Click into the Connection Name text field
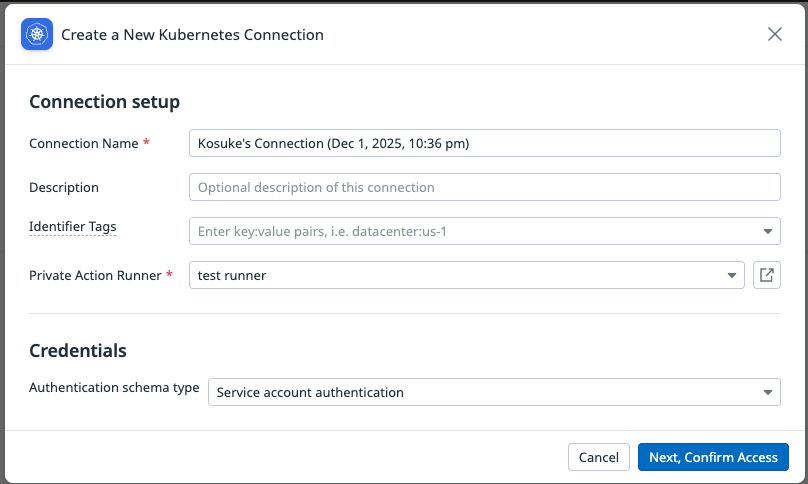The height and width of the screenshot is (484, 808). 484,143
